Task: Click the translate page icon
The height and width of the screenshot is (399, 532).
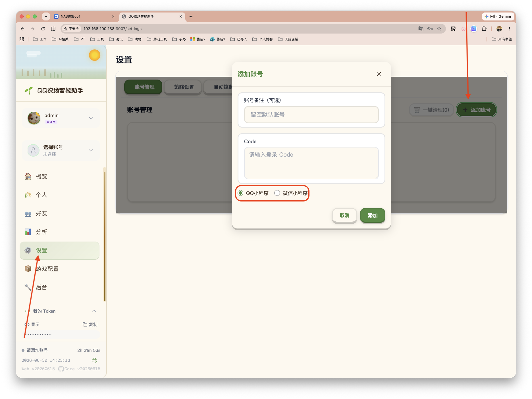Action: pos(421,29)
